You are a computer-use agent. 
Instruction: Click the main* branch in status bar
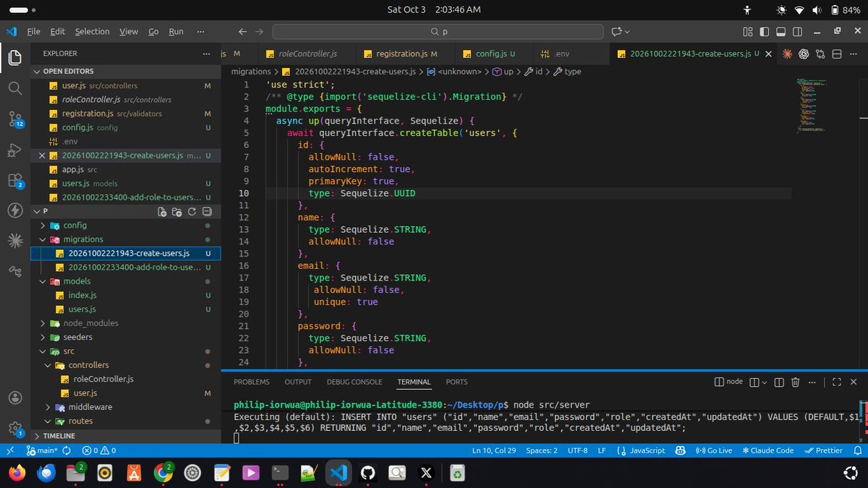[x=41, y=450]
